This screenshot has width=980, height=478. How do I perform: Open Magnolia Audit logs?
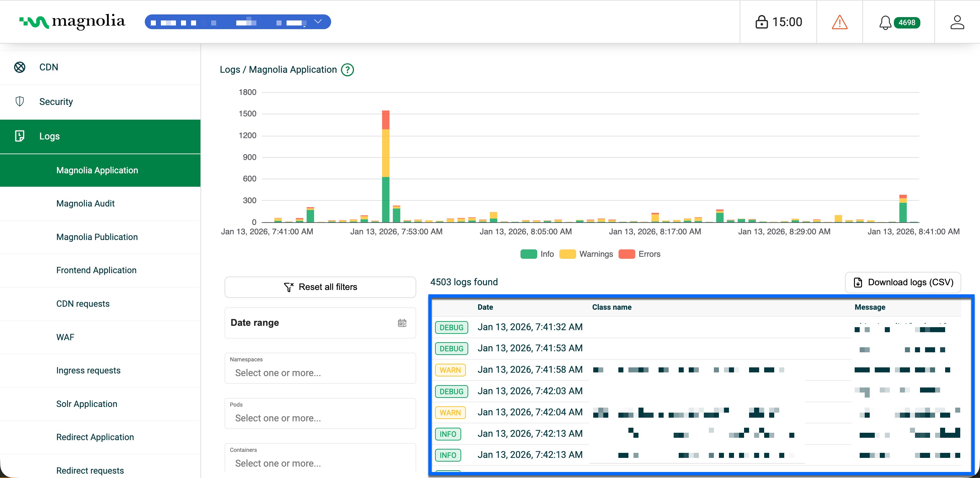click(x=100, y=203)
